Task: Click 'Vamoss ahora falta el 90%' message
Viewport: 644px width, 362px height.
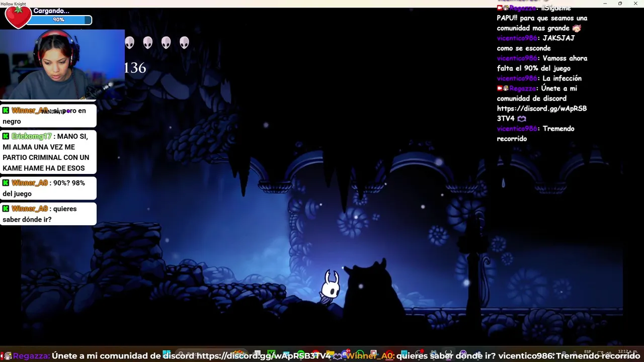Action: [542, 63]
